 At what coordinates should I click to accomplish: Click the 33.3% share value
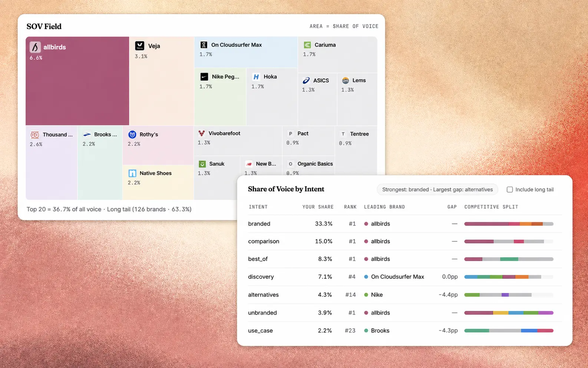click(324, 224)
